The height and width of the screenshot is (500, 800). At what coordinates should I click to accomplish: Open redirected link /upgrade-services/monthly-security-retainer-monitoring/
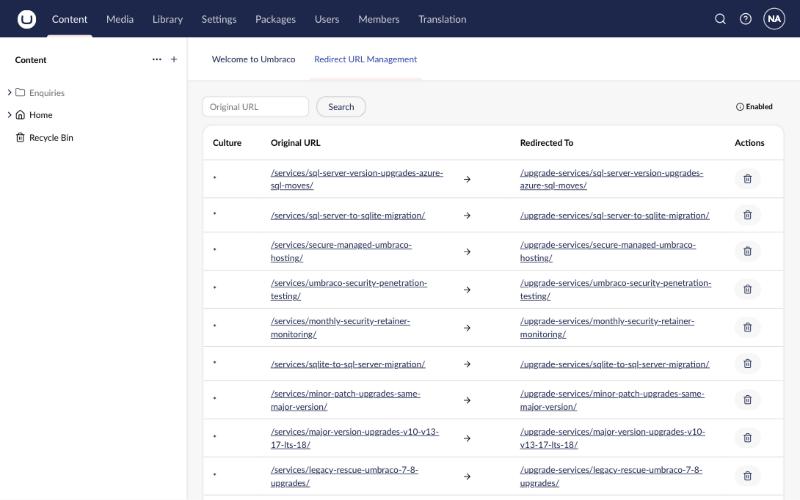tap(607, 328)
